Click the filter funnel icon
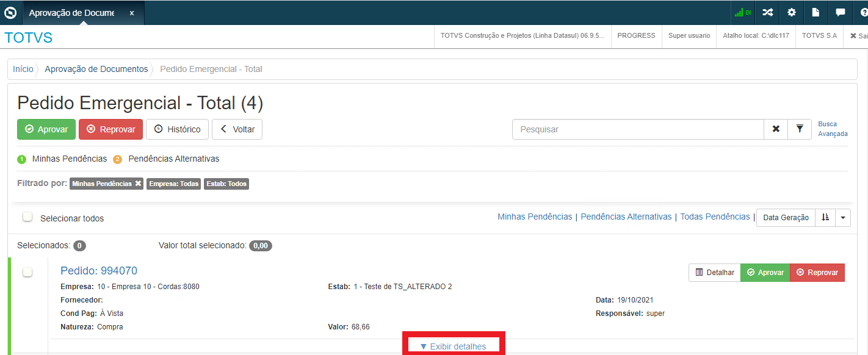This screenshot has width=868, height=355. pyautogui.click(x=800, y=129)
